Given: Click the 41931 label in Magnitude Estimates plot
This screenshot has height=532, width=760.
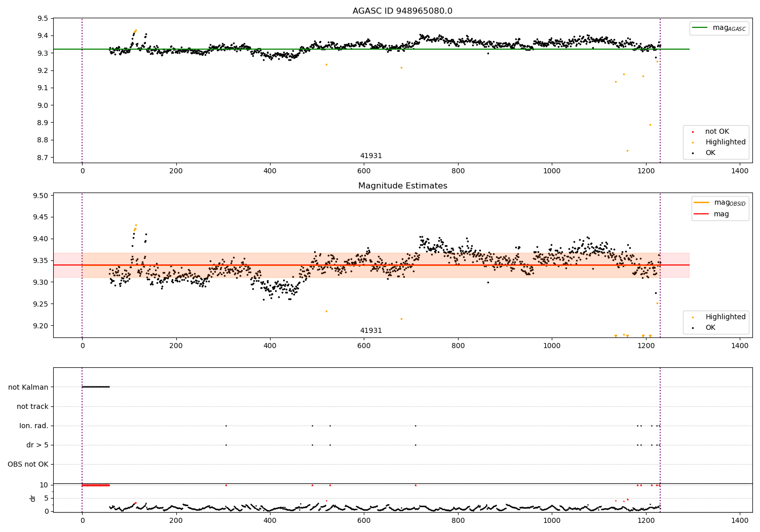Looking at the screenshot, I should (371, 331).
